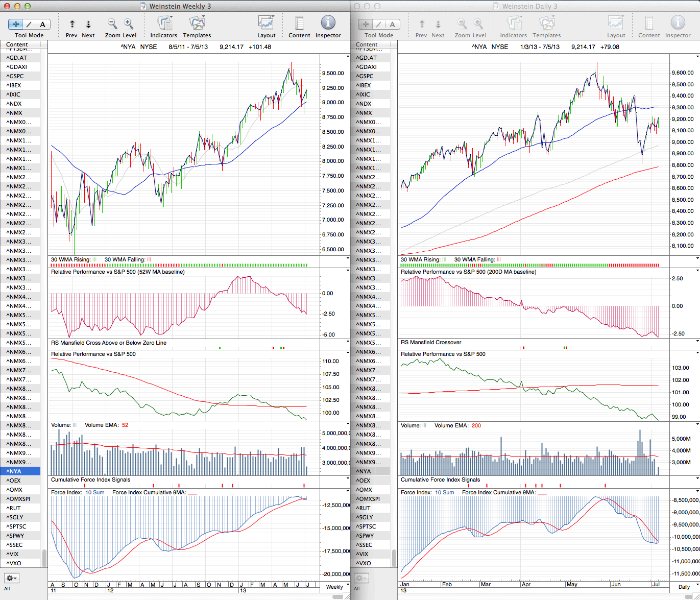Screen dimensions: 700x600
Task: Open the gear action menu in Daily sidebar
Action: click(361, 578)
